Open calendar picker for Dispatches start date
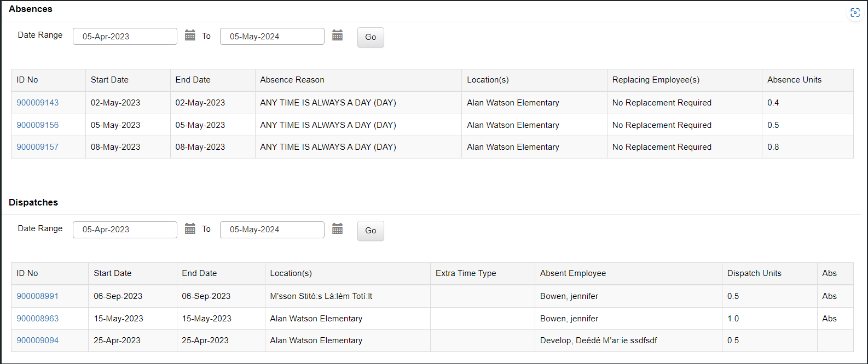Image resolution: width=868 pixels, height=364 pixels. (x=190, y=229)
